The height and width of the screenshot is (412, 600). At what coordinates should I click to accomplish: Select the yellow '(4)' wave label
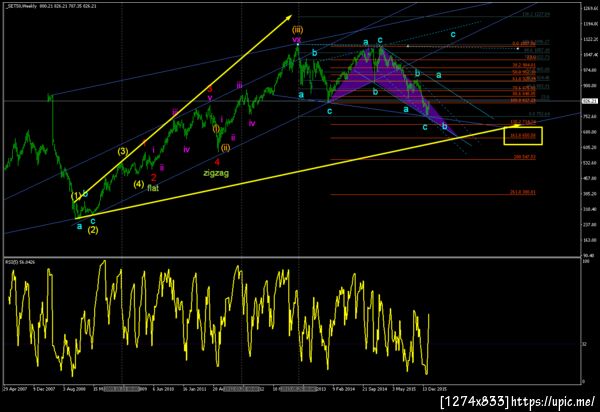click(139, 184)
